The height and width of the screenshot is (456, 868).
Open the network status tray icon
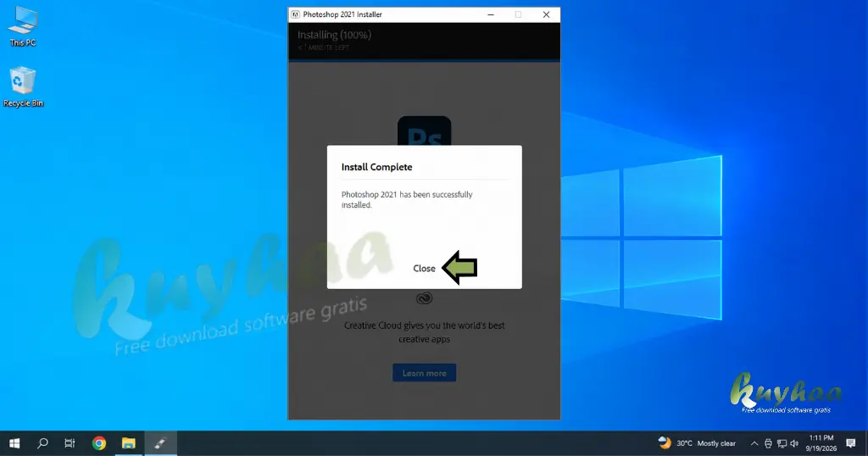(x=782, y=443)
